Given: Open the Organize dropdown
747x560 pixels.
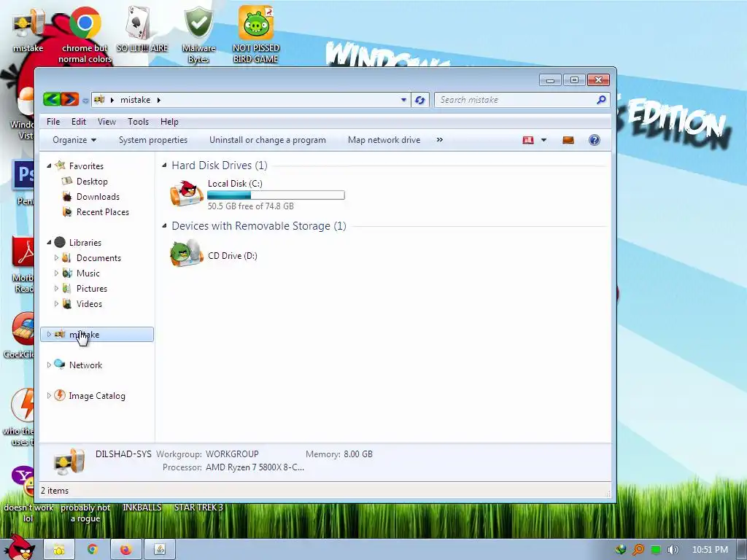Looking at the screenshot, I should click(x=74, y=140).
